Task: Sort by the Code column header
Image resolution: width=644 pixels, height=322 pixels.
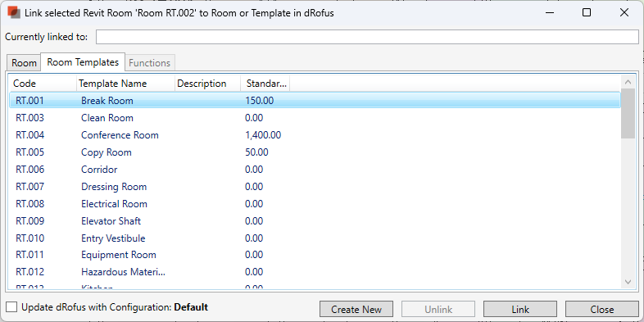Action: [x=43, y=84]
